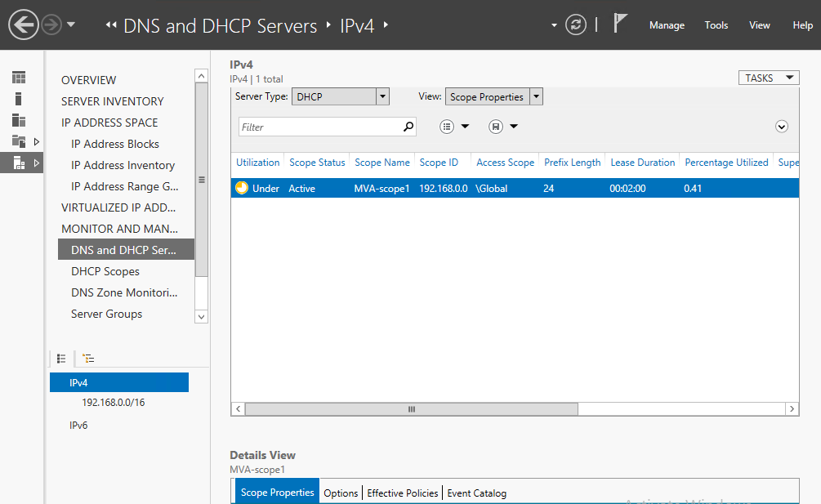Open the All Servers sidebar icon

(19, 120)
